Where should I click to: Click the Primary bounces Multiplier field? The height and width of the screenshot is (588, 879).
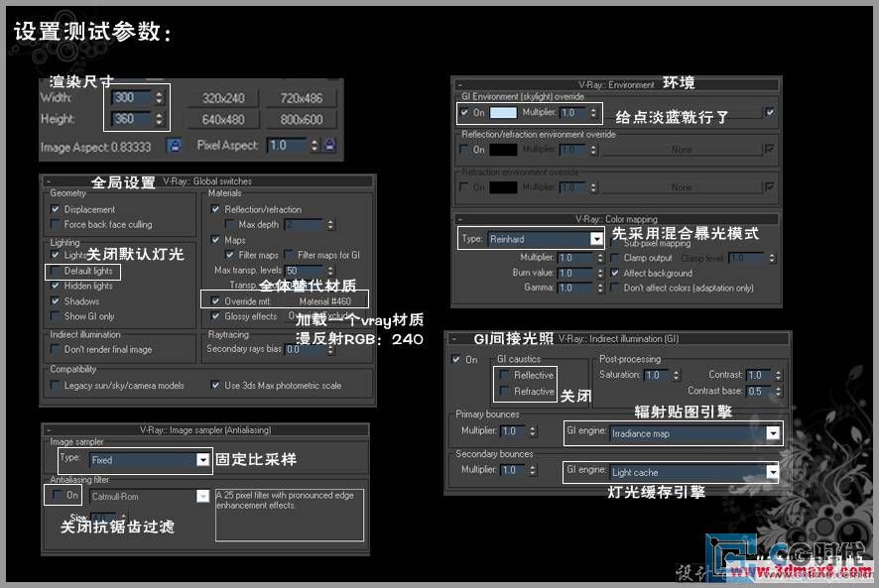point(514,431)
